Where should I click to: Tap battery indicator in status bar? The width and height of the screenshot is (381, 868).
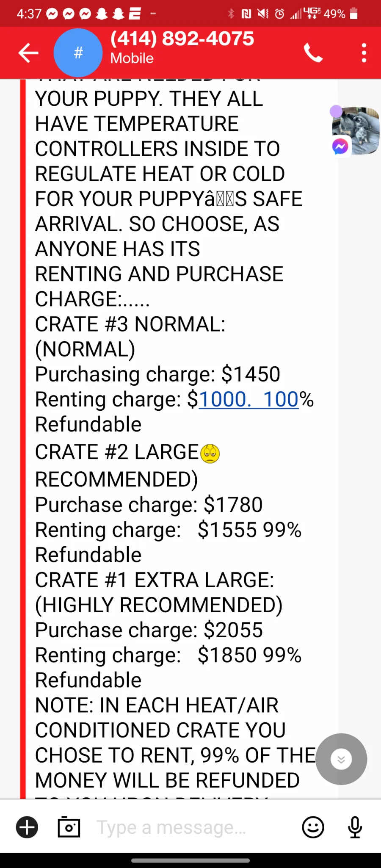point(354,14)
